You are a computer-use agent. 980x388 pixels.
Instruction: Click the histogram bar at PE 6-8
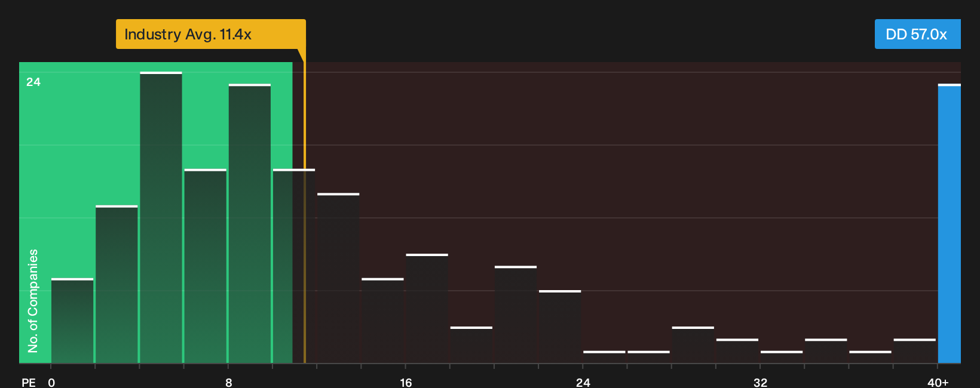pyautogui.click(x=206, y=266)
